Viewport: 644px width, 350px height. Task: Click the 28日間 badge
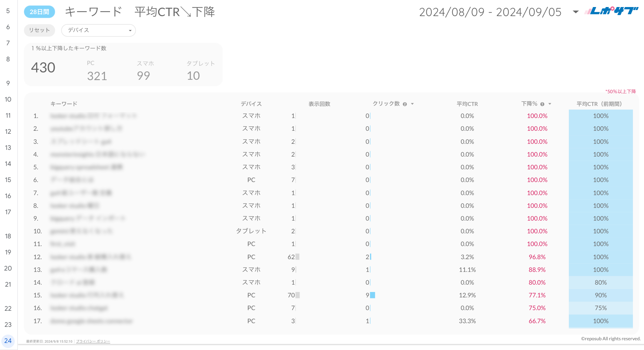[x=39, y=12]
